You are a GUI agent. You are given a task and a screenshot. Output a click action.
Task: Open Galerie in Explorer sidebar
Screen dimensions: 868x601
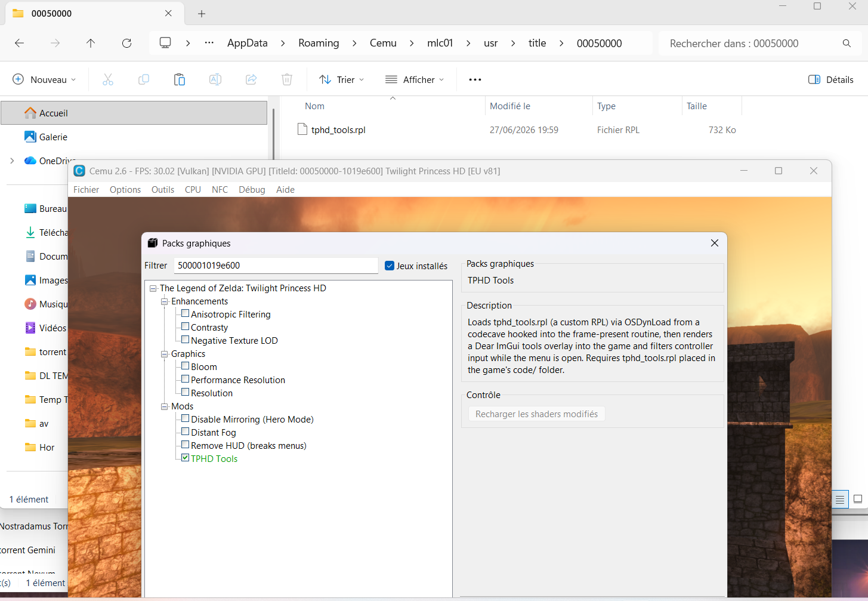coord(53,137)
